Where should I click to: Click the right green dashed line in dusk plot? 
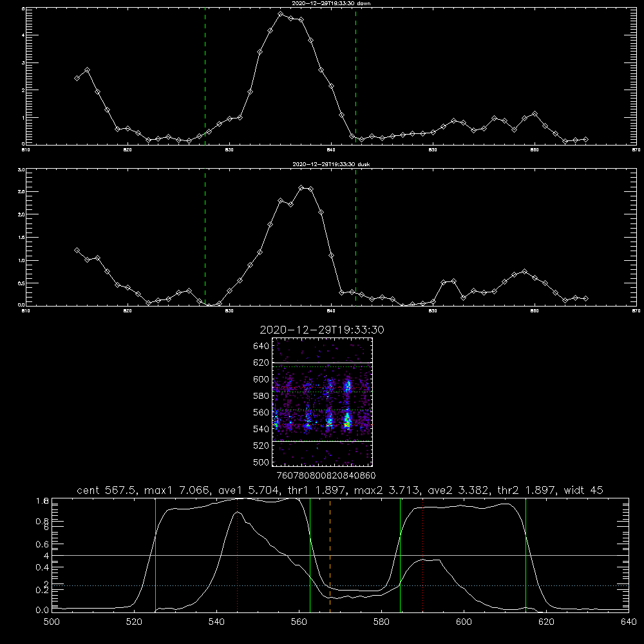pyautogui.click(x=355, y=238)
